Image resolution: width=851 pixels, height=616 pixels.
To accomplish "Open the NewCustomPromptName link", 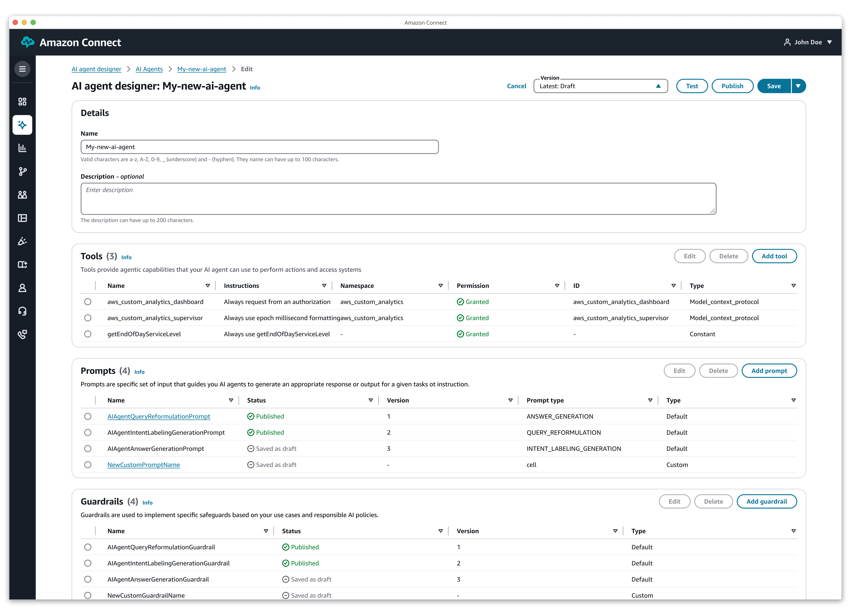I will pyautogui.click(x=143, y=465).
